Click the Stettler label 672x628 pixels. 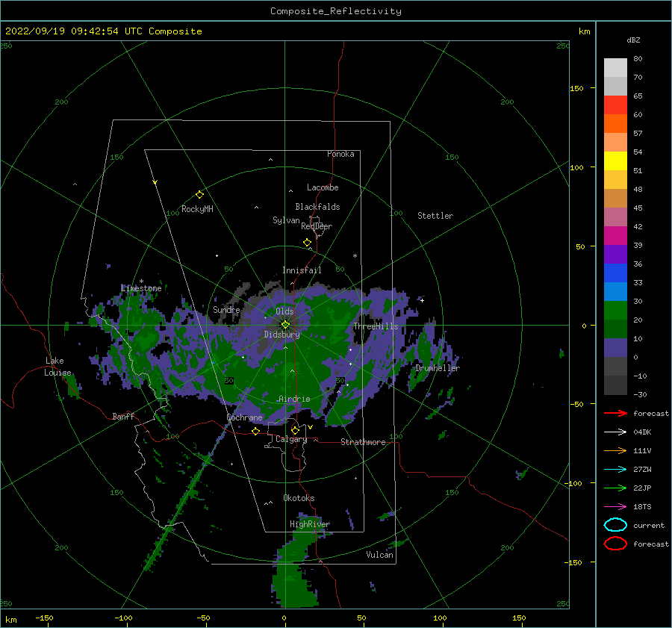pyautogui.click(x=435, y=216)
